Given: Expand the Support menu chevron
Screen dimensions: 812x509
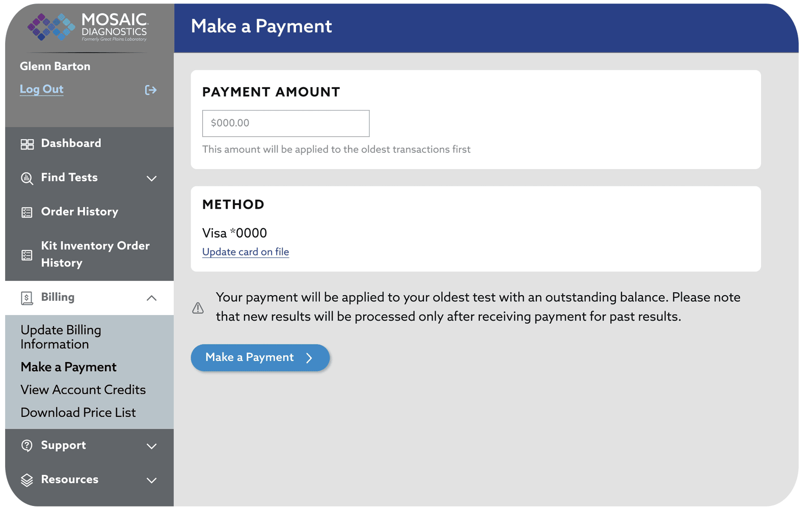Looking at the screenshot, I should coord(151,446).
